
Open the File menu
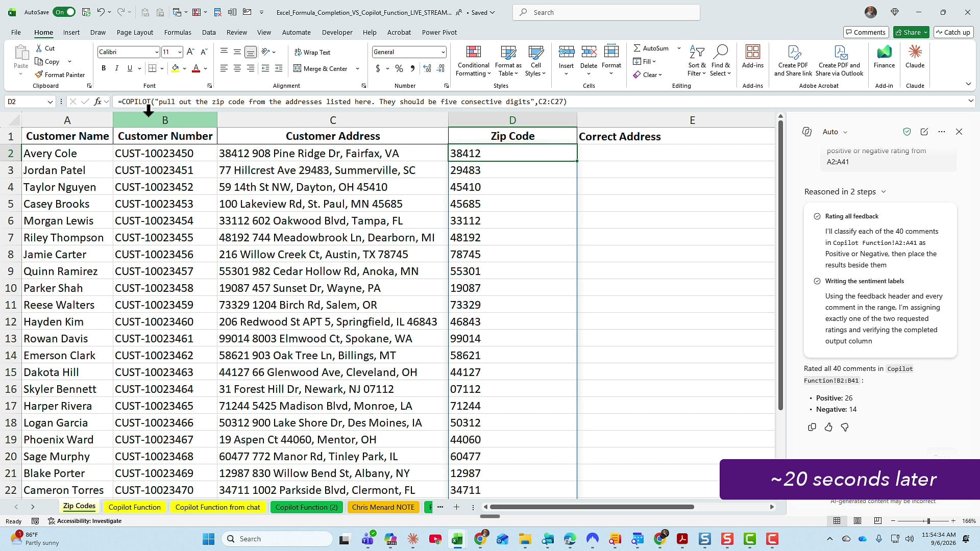click(x=16, y=32)
